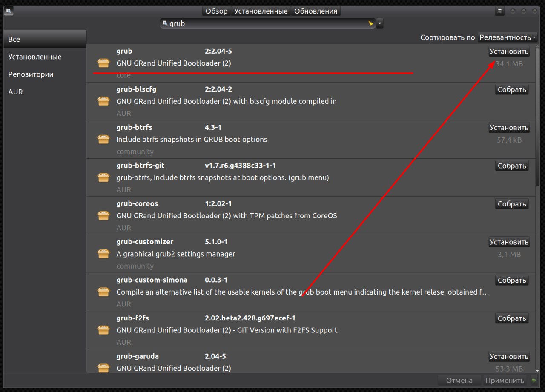The height and width of the screenshot is (392, 545).
Task: Focus the search field containing grub
Action: click(267, 23)
